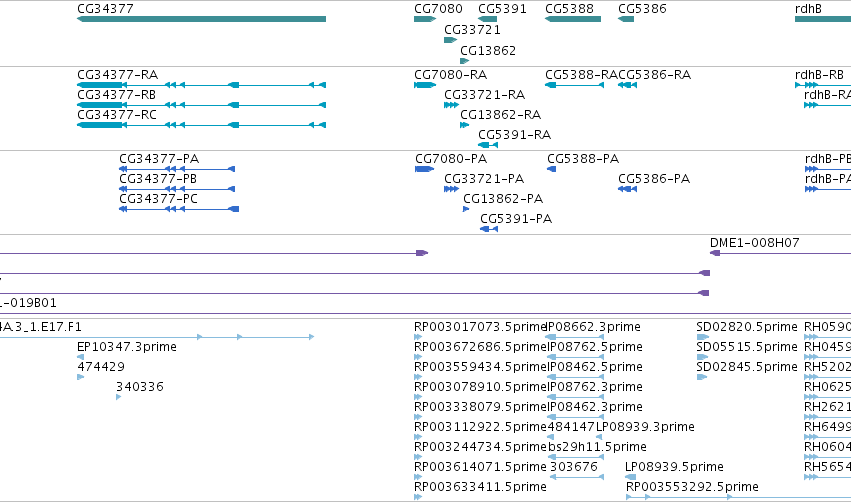Click the CG5388 gene glyph
The image size is (851, 502).
573,19
